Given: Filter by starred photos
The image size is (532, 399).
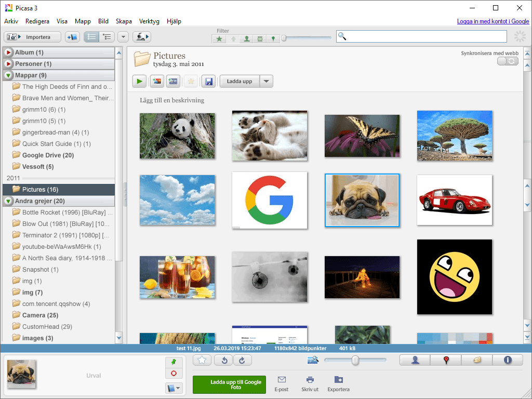Looking at the screenshot, I should click(x=219, y=38).
